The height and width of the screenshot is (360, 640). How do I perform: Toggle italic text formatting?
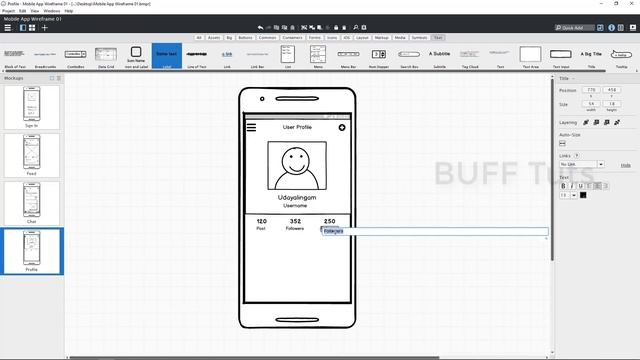click(x=572, y=186)
